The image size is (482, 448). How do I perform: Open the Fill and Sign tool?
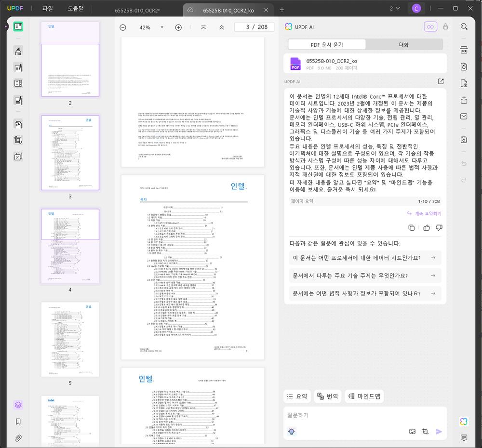pos(18,100)
